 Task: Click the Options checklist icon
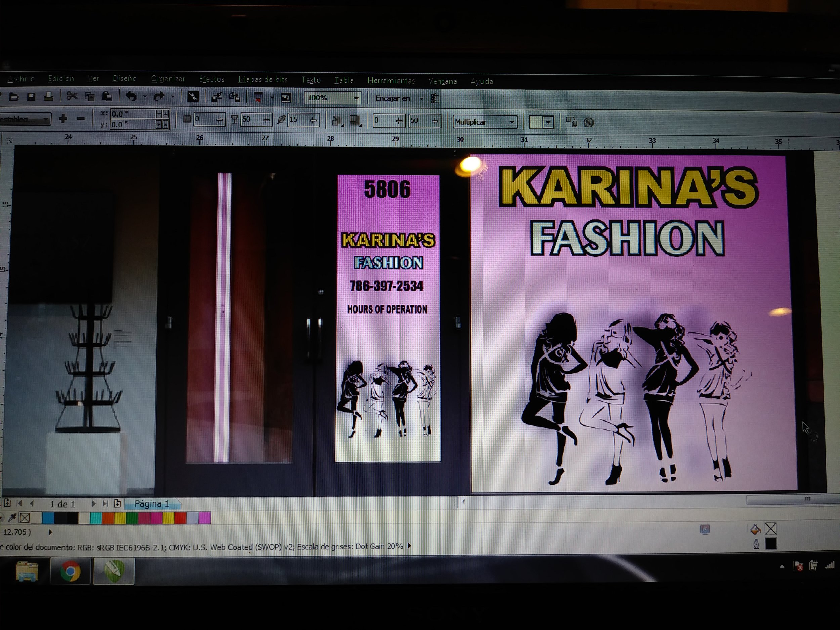click(435, 99)
